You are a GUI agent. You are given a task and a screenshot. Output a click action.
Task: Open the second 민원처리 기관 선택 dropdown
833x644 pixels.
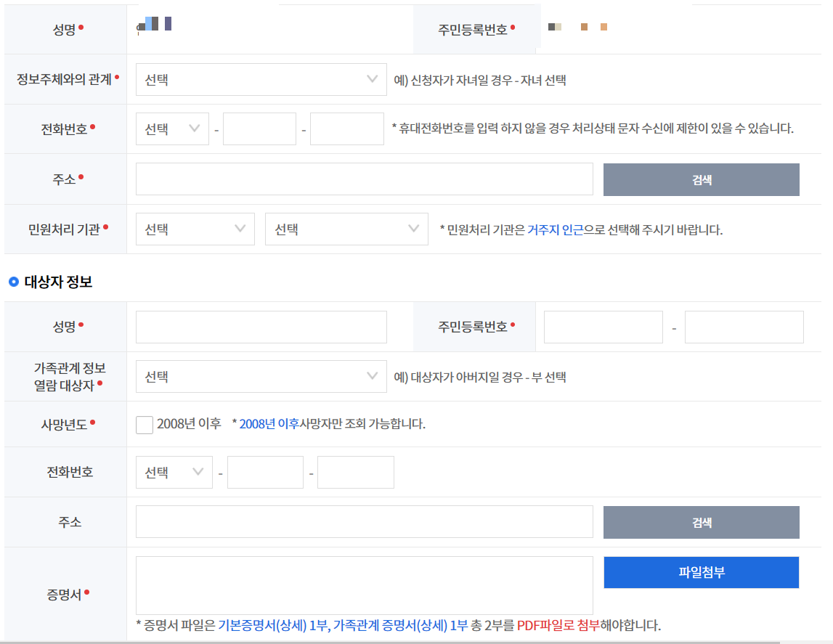346,229
